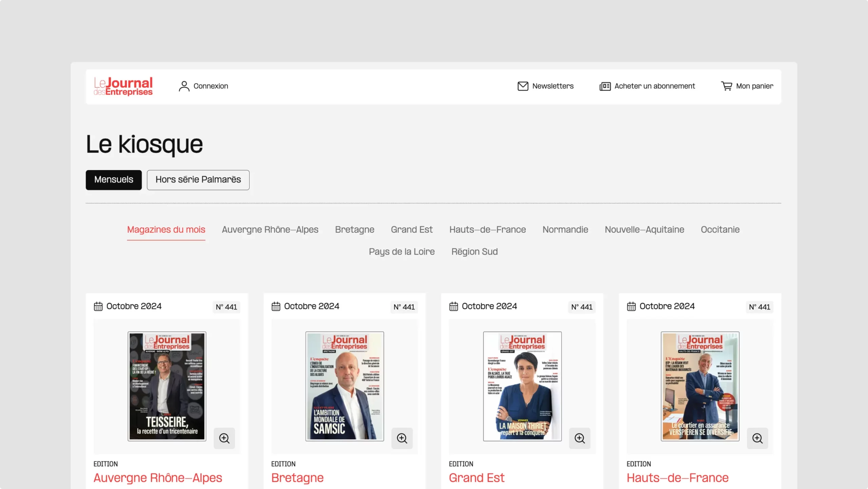Screen dimensions: 868x489
Task: Switch to Nouvelle-Aquitaine tab
Action: click(x=644, y=230)
